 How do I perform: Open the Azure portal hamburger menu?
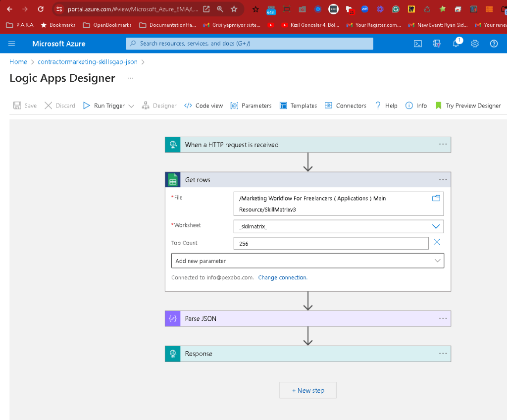(12, 44)
